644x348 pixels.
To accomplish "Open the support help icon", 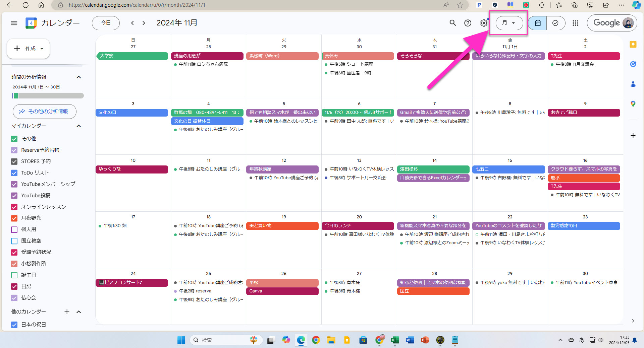I will (468, 23).
